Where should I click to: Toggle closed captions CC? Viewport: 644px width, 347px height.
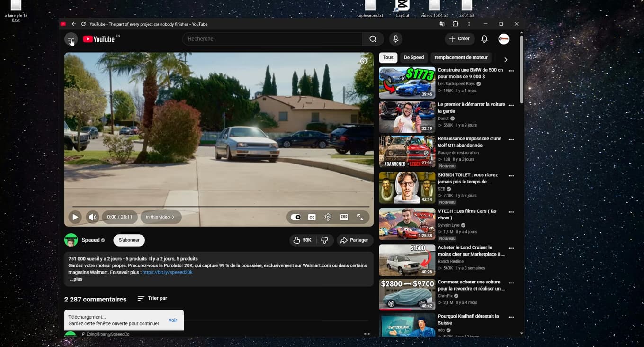pyautogui.click(x=312, y=217)
